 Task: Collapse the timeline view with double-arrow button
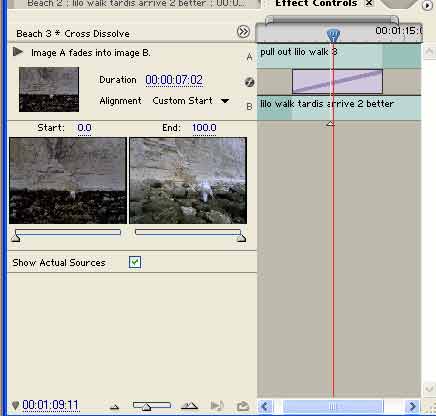[243, 32]
